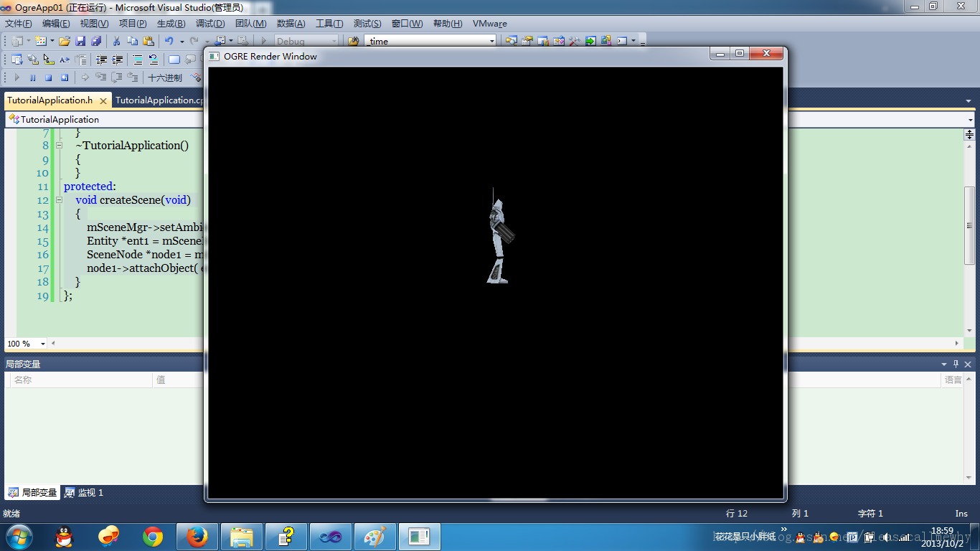
Task: Click the Cut scissors icon
Action: [x=117, y=41]
